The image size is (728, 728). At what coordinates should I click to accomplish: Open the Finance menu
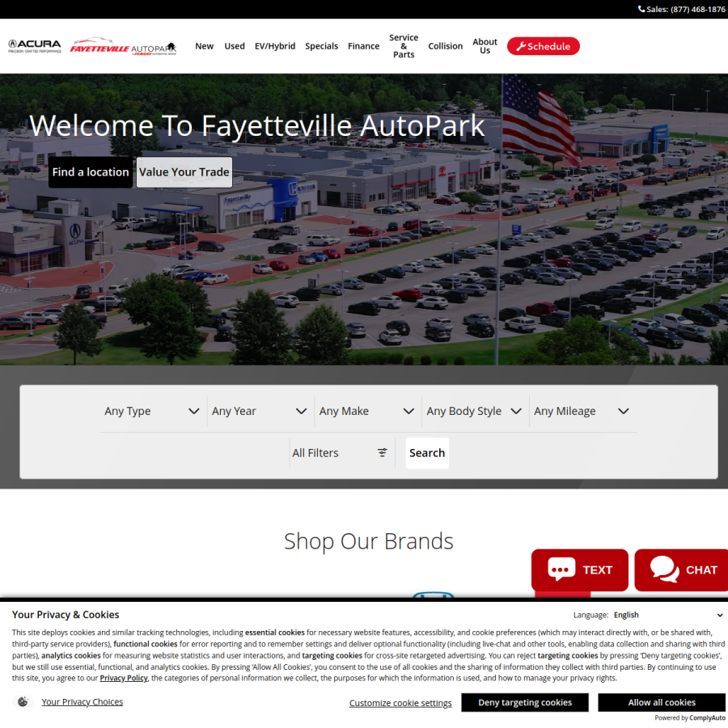363,46
